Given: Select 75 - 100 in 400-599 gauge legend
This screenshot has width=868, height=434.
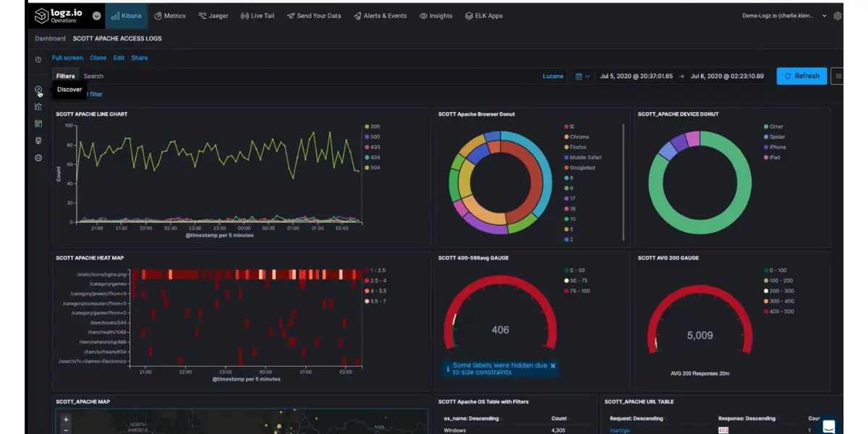Looking at the screenshot, I should 576,291.
